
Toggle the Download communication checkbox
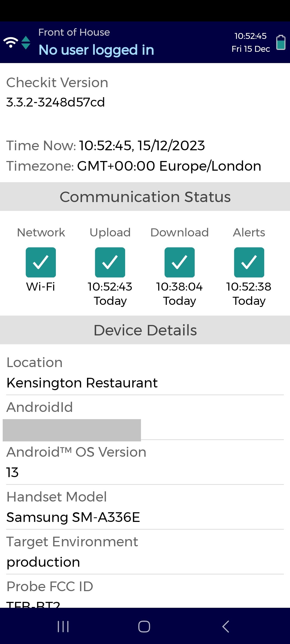[x=179, y=262]
